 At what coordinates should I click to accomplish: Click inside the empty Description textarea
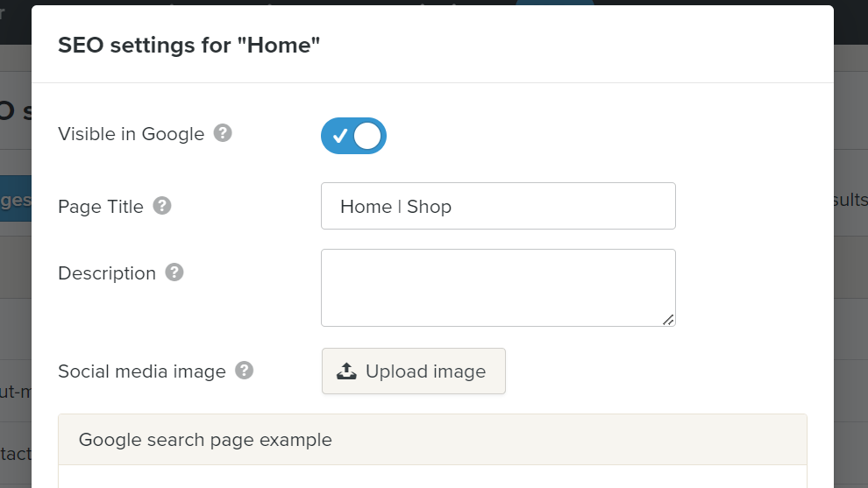tap(498, 287)
